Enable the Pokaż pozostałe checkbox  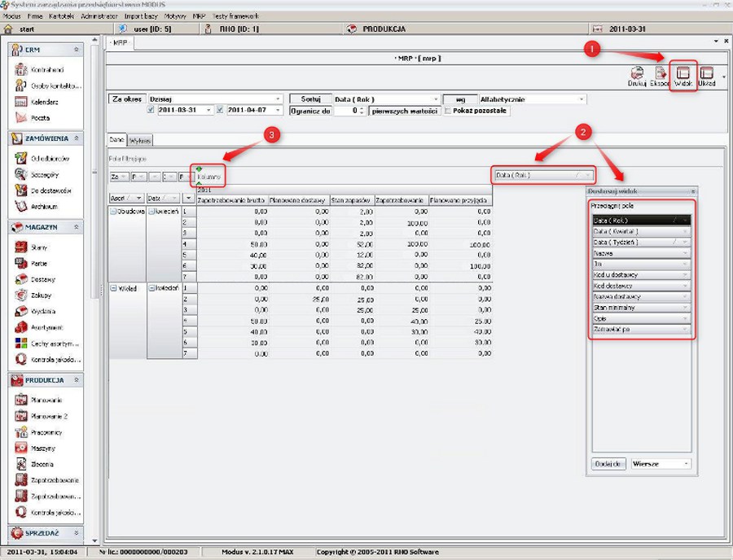pyautogui.click(x=447, y=111)
